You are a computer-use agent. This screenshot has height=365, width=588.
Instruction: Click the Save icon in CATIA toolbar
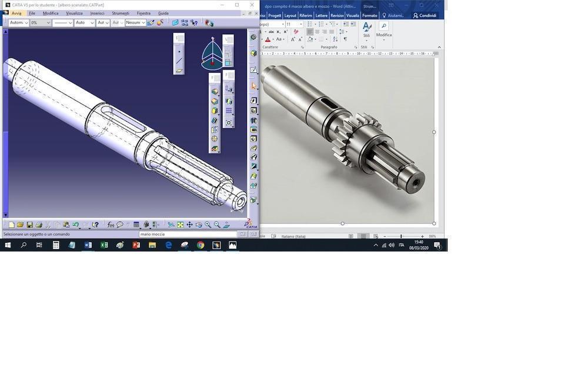29,225
